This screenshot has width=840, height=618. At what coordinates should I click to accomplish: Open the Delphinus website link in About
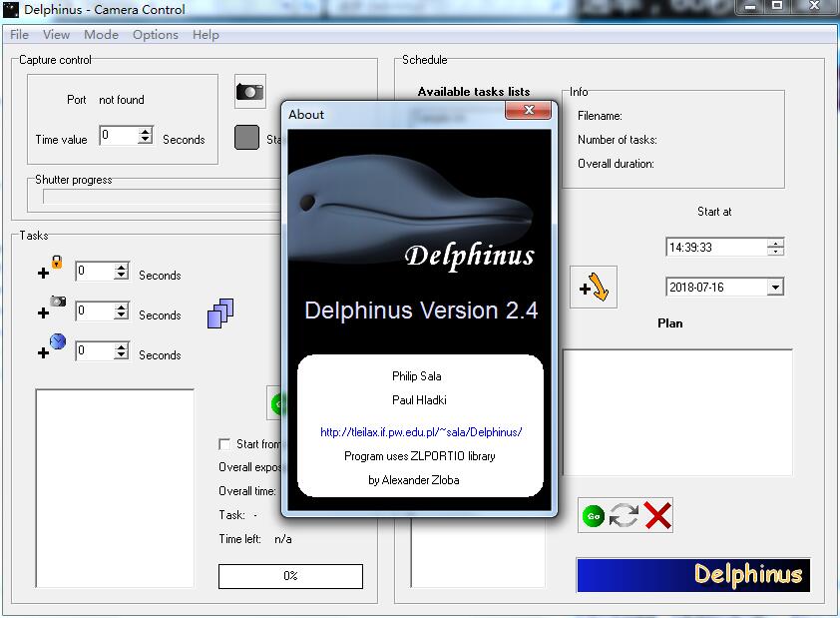point(421,432)
